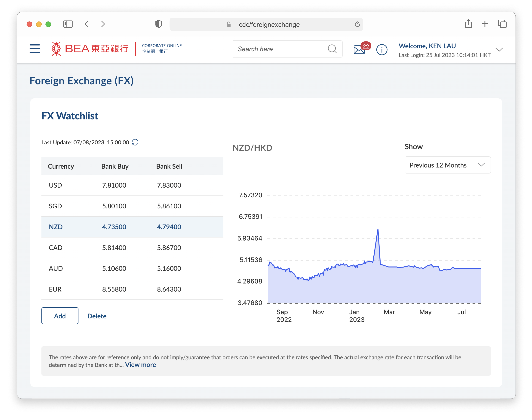The height and width of the screenshot is (420, 532).
Task: Refresh the FX watchlist rates
Action: [135, 142]
